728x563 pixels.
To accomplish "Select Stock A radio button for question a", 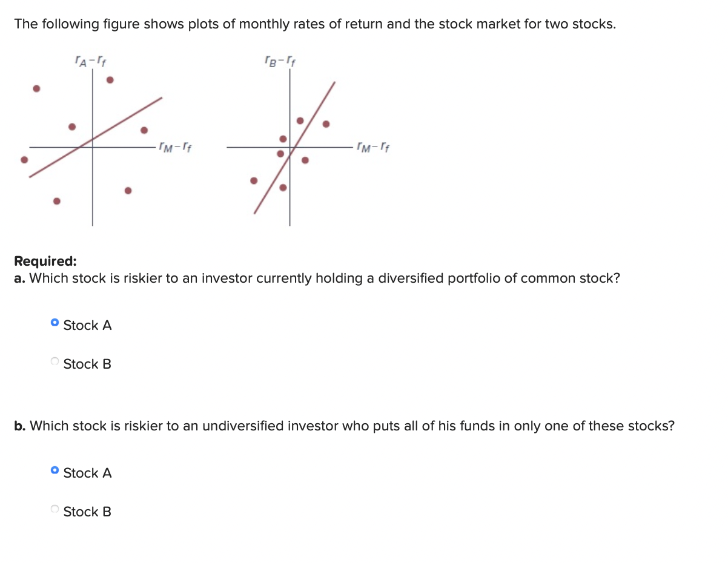I will 54,324.
